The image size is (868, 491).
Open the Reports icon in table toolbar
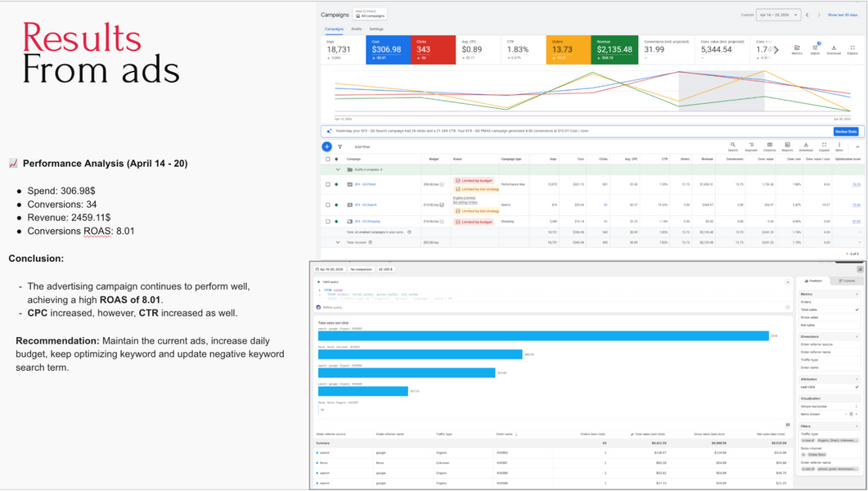point(787,146)
